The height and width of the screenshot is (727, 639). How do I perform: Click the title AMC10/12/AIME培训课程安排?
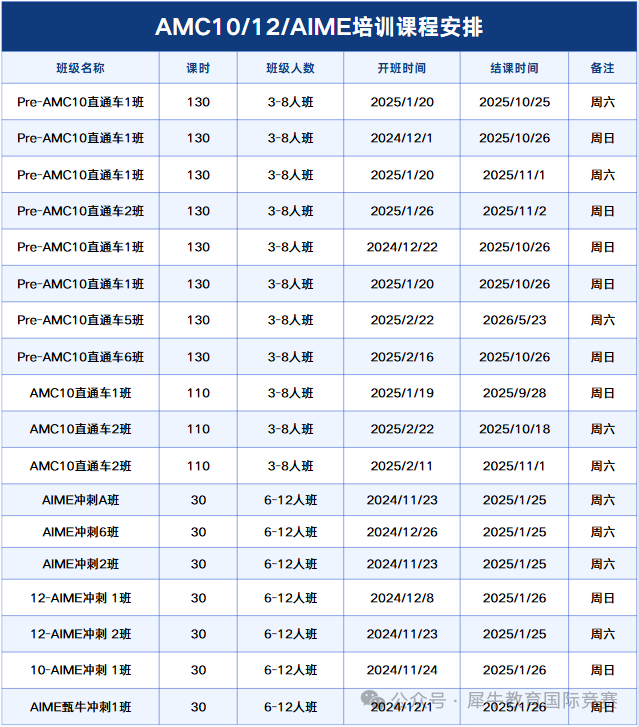point(319,26)
